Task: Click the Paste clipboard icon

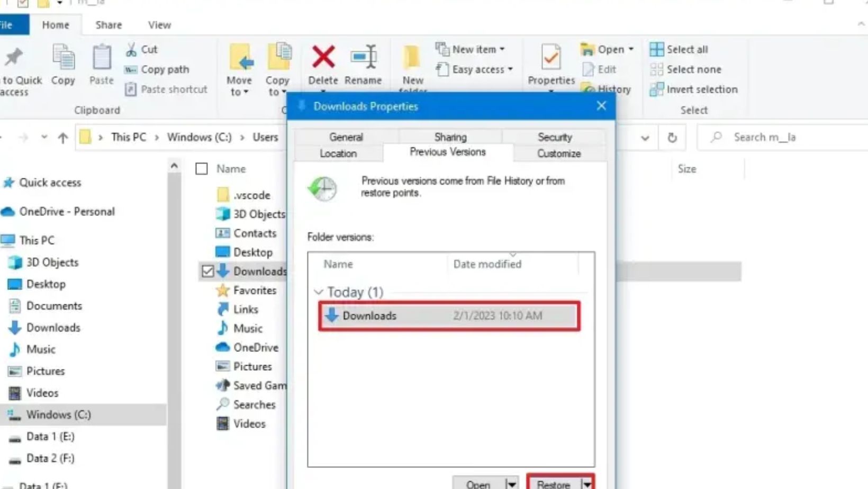Action: [101, 58]
